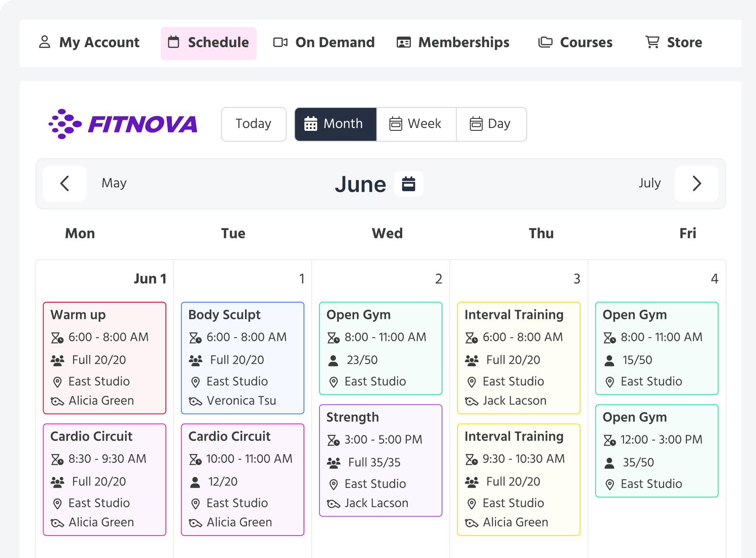Click instructor whistle icon in Body Sculpt card
The image size is (756, 558).
click(195, 402)
